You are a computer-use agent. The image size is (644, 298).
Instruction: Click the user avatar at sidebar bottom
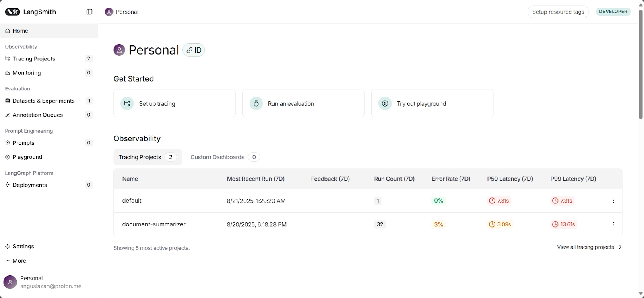click(10, 282)
